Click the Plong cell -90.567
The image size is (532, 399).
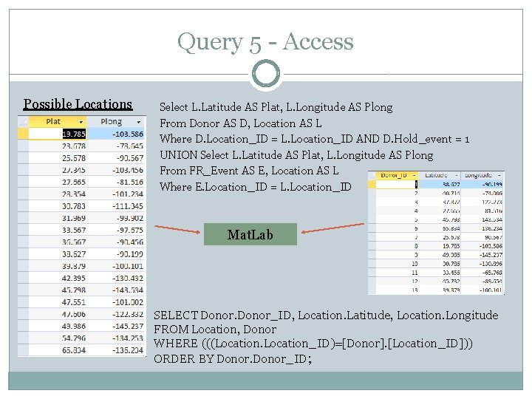(x=117, y=158)
